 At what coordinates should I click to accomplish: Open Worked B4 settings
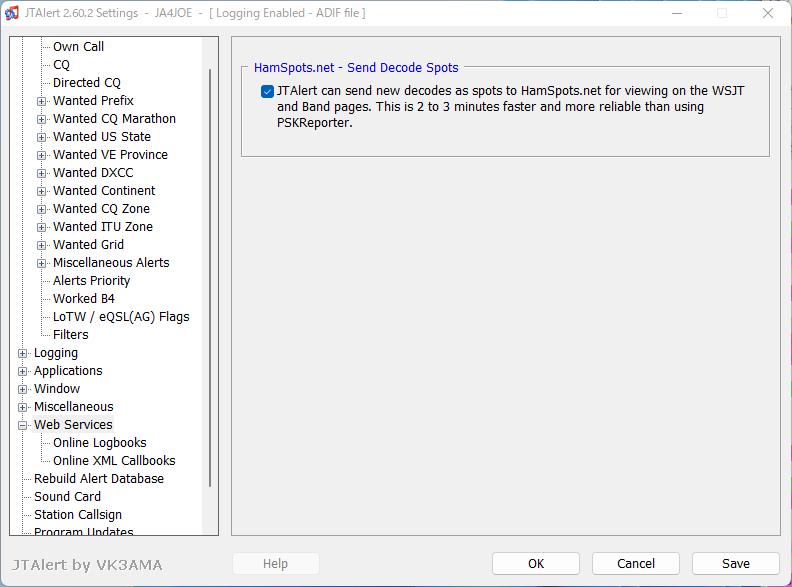pos(84,299)
